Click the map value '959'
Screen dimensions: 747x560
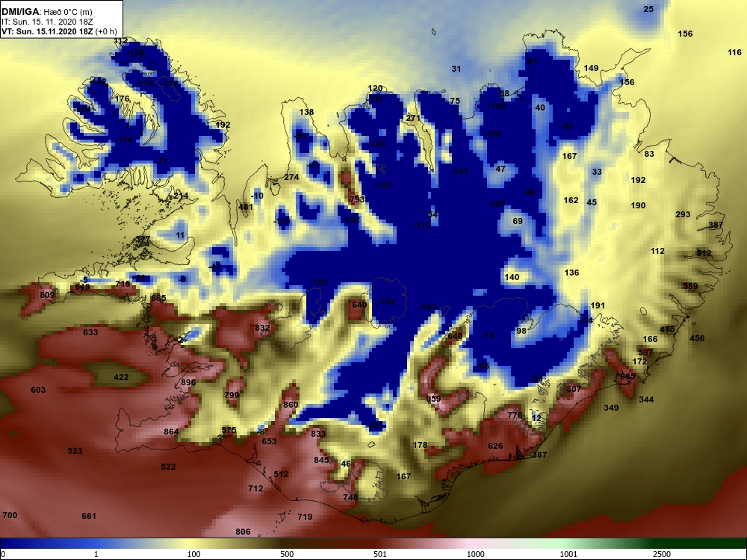point(433,399)
